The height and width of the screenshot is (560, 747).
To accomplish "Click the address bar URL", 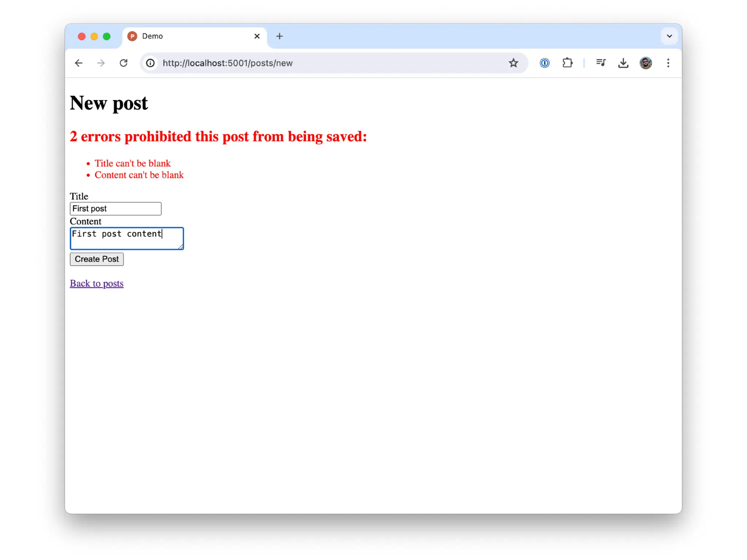I will (x=228, y=63).
